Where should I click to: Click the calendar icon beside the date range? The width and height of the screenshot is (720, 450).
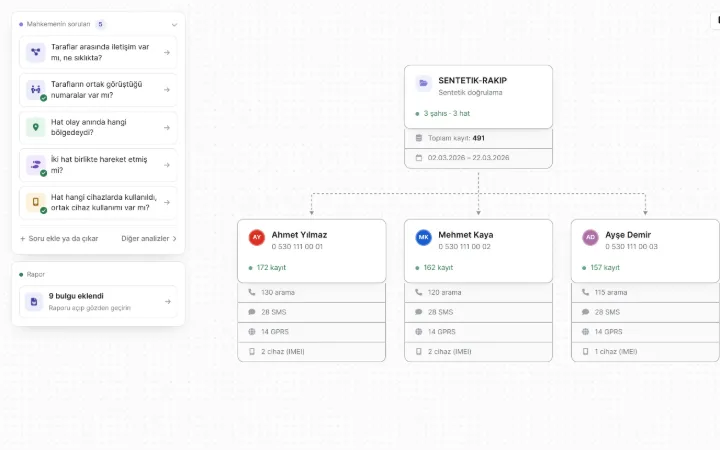click(x=418, y=158)
